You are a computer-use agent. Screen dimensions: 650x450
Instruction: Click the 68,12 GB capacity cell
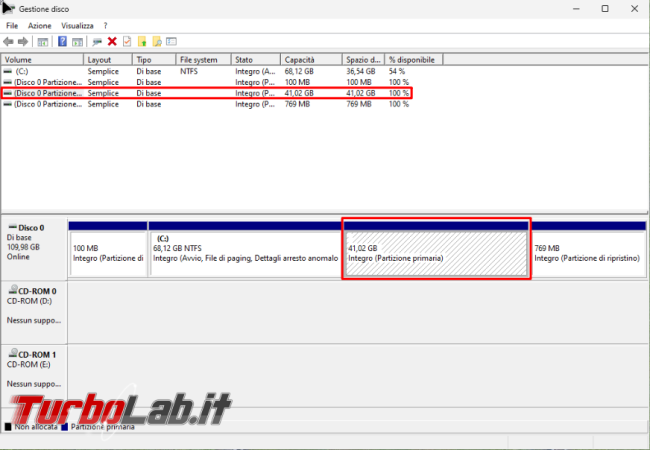[x=299, y=71]
